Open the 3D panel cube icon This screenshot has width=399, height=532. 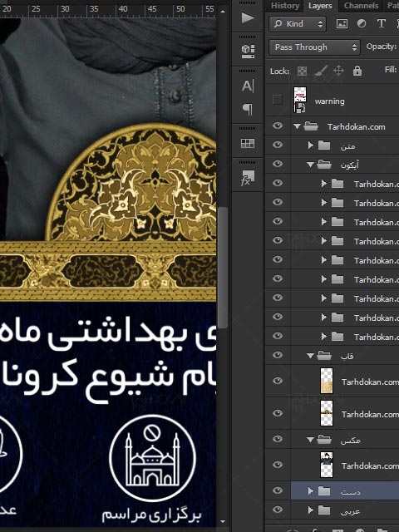[248, 51]
